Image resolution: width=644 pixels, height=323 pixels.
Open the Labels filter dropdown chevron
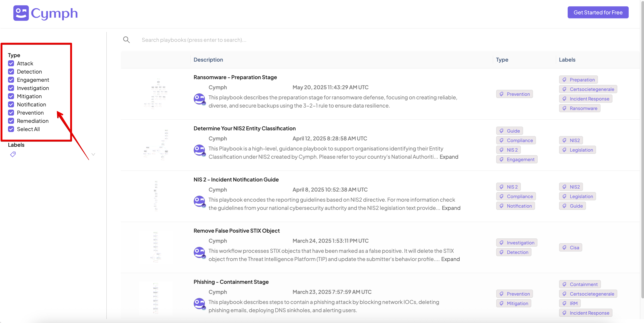coord(93,154)
